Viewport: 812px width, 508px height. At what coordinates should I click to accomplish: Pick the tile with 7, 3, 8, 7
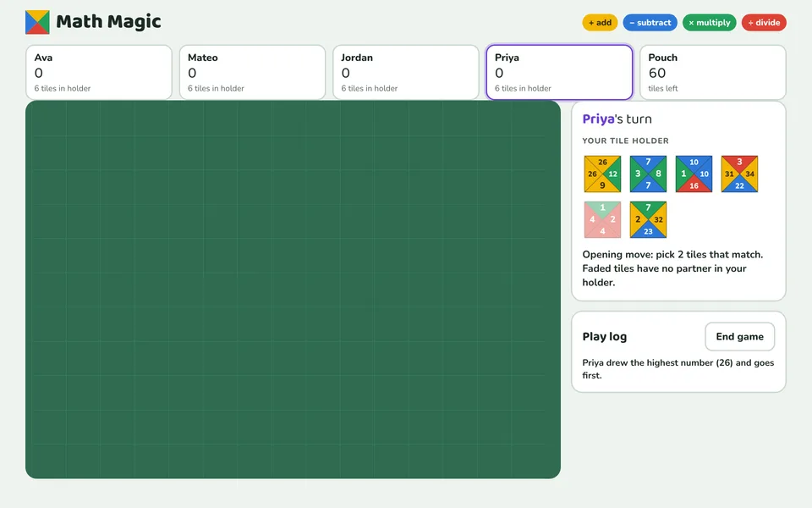(648, 174)
